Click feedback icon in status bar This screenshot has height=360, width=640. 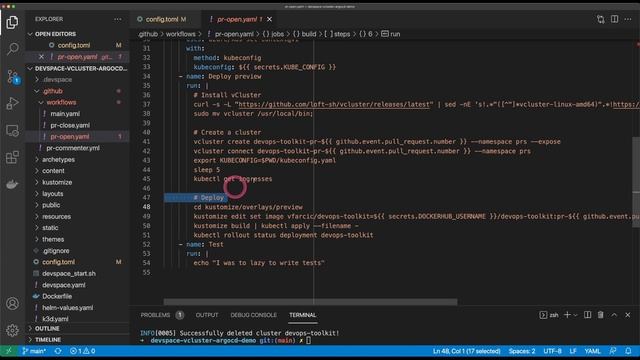coord(613,351)
